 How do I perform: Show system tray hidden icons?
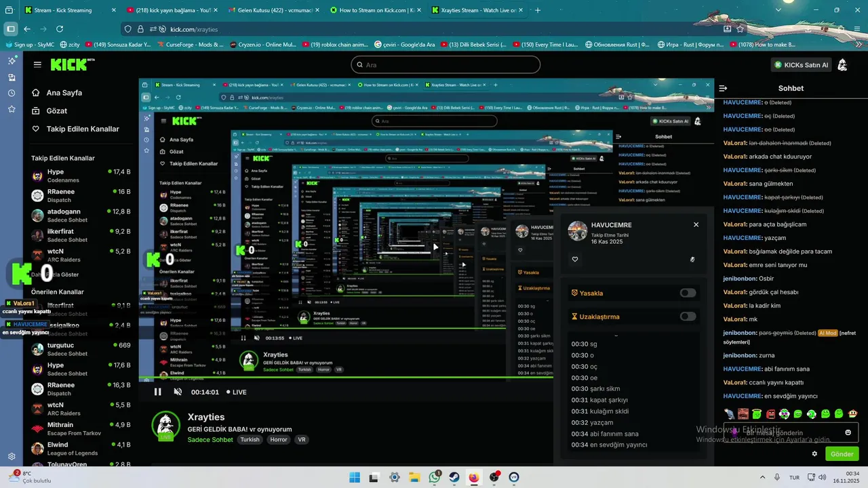(x=762, y=477)
